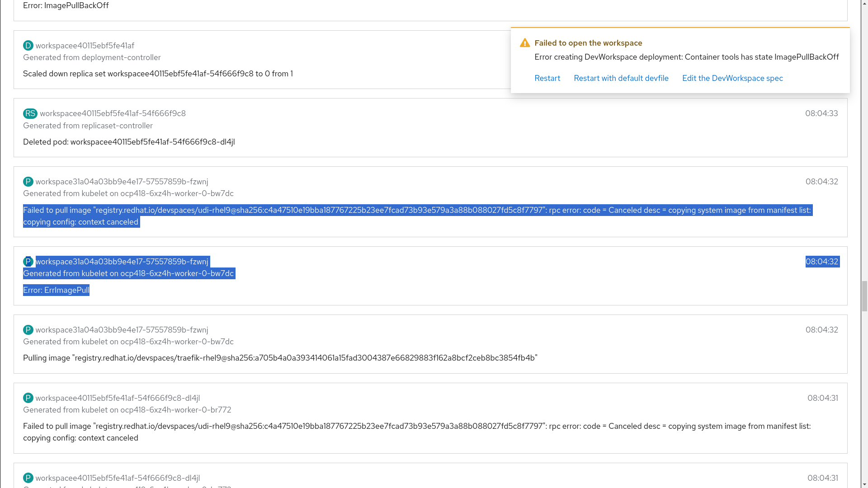Click the 08:04:33 timestamp on replicaset event
The image size is (868, 488).
(821, 113)
